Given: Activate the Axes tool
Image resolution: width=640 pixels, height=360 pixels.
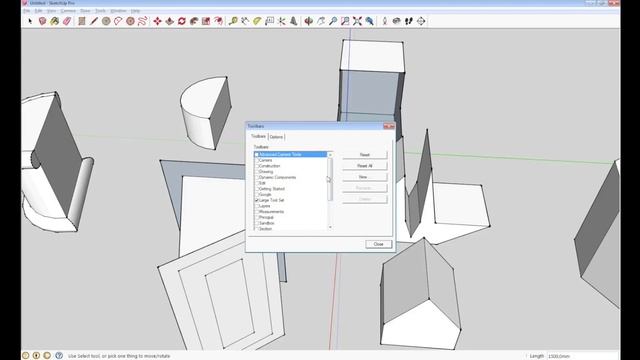Looking at the screenshot, I should coord(282,21).
